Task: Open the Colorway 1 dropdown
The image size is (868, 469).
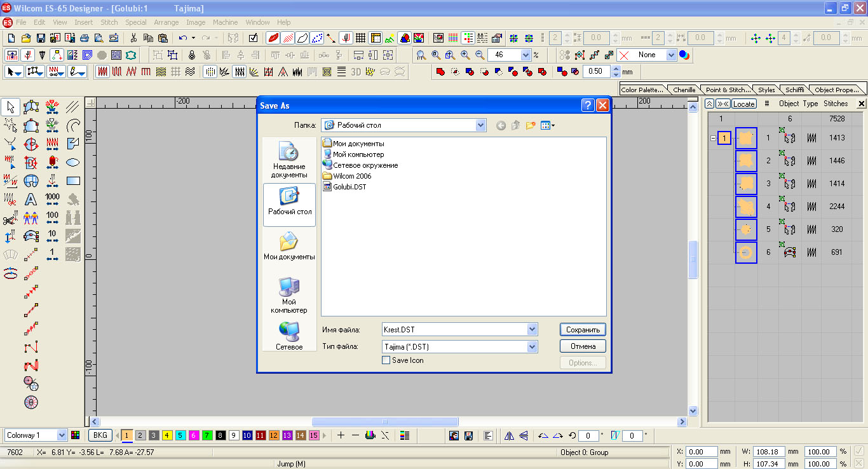Action: pos(62,435)
